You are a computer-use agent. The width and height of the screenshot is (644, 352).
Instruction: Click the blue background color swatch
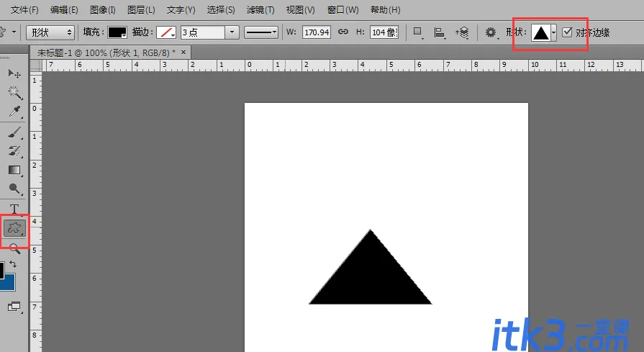click(x=8, y=284)
